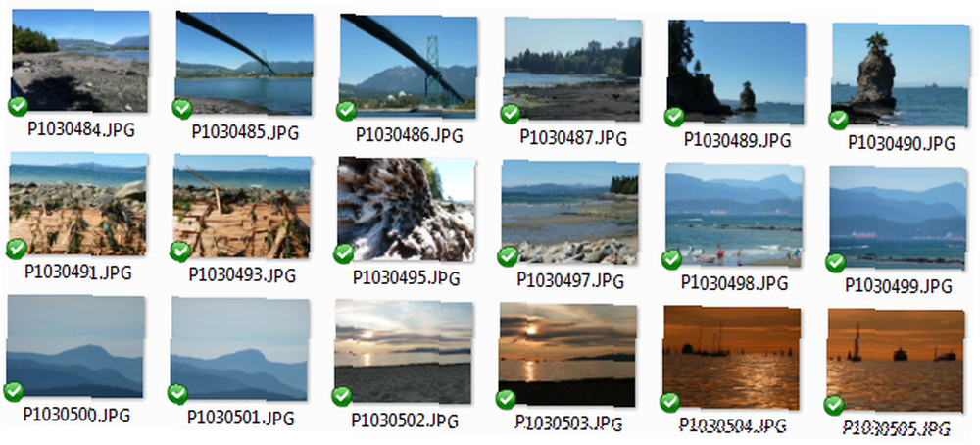Select the P1030505.JPG orange sunset boats photo
This screenshot has height=445, width=980.
click(895, 361)
